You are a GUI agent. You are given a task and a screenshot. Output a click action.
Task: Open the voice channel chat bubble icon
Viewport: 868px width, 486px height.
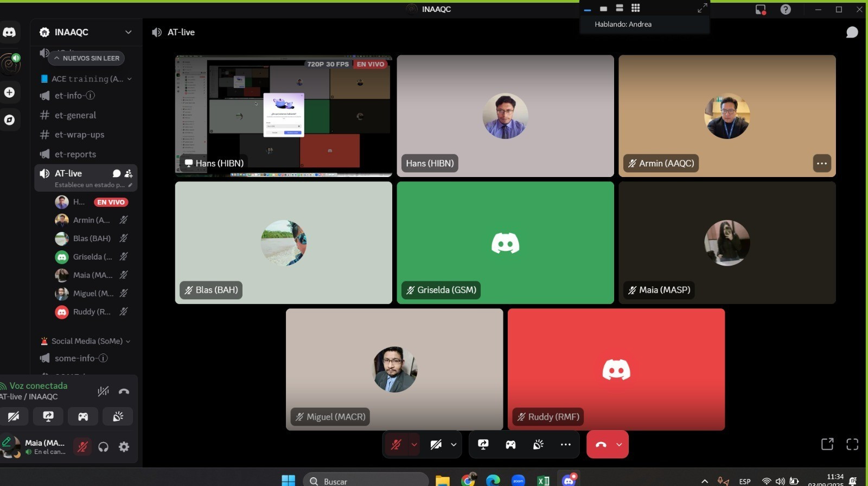[x=852, y=33]
